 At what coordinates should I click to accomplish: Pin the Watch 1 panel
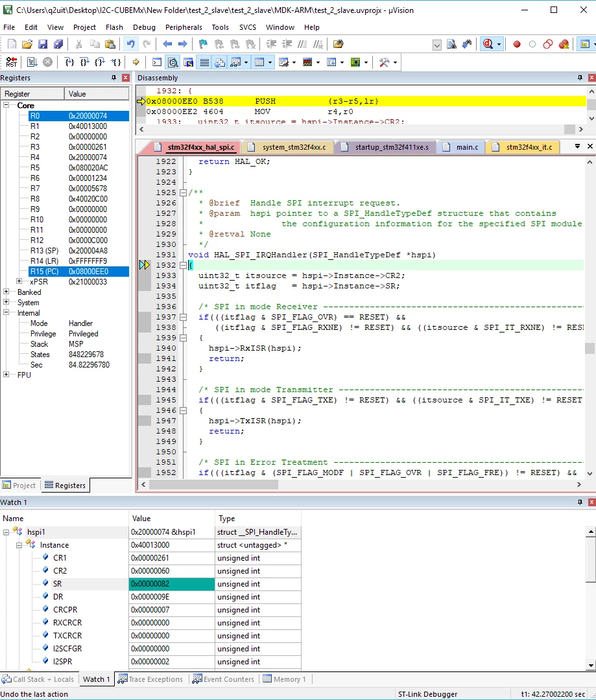(x=580, y=502)
